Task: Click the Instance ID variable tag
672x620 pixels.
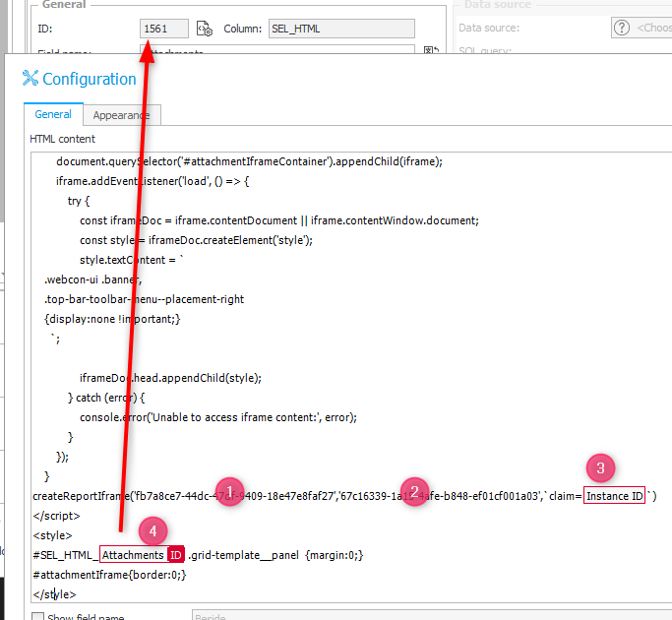Action: (614, 496)
